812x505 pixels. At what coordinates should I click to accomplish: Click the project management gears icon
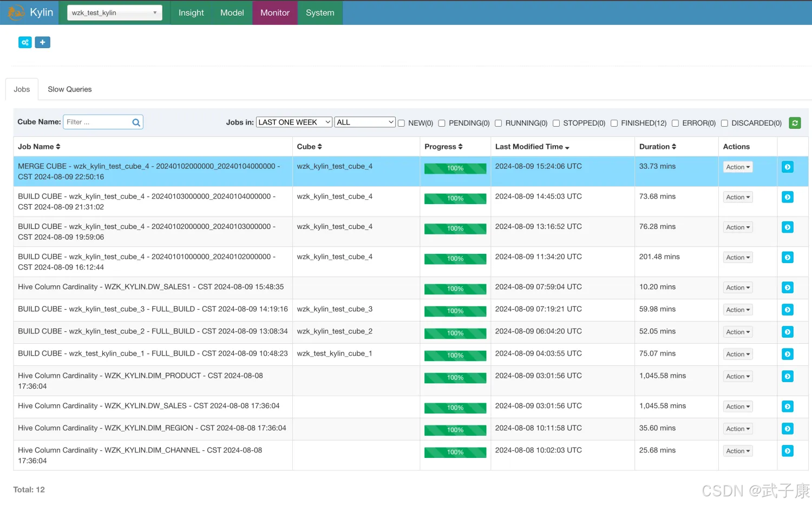25,42
